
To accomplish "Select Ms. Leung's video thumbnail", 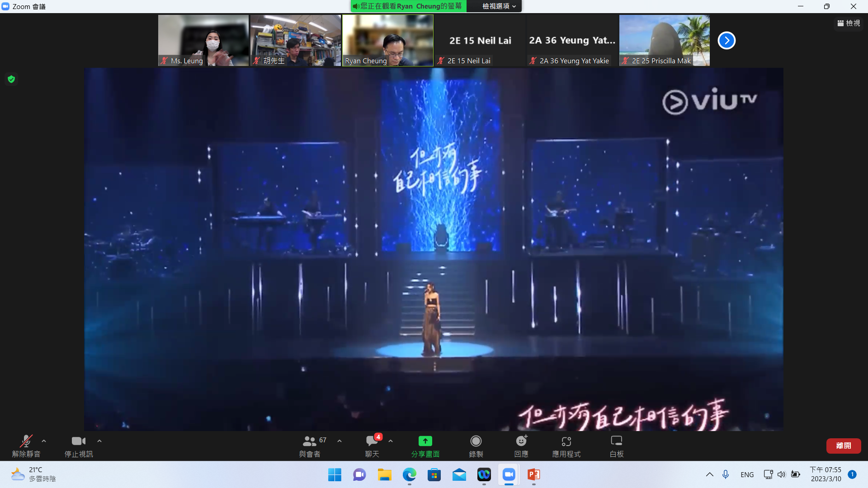I will (203, 40).
